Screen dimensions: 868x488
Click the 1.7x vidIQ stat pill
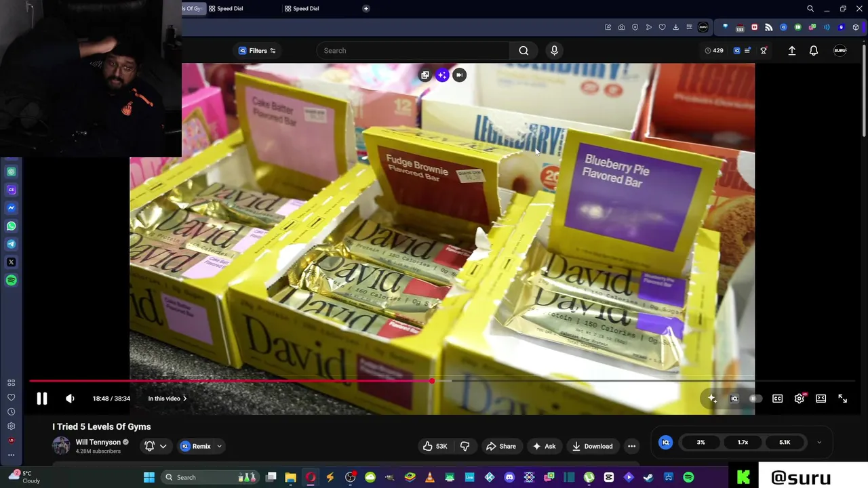[743, 442]
